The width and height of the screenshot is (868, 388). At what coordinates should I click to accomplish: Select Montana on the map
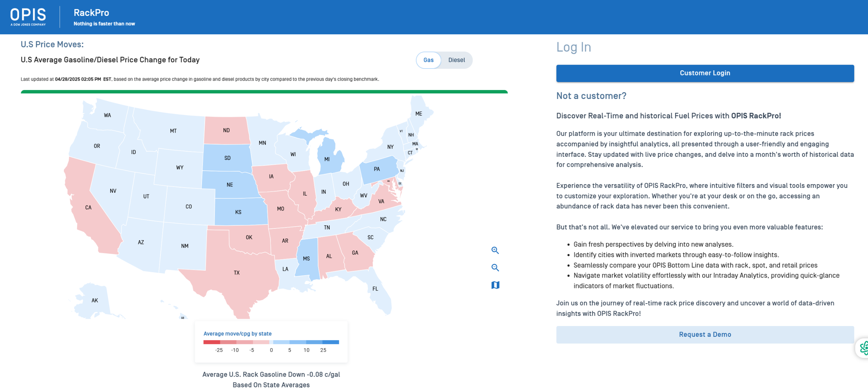pyautogui.click(x=173, y=131)
